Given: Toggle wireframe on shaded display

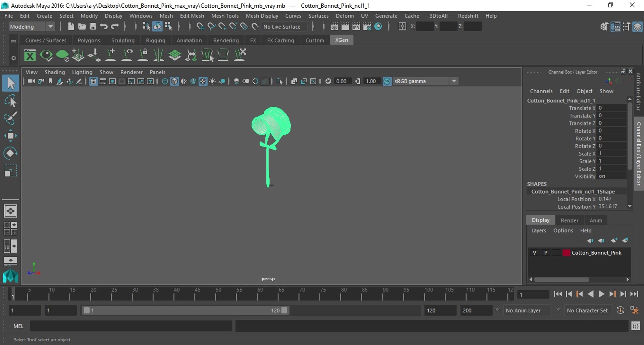Looking at the screenshot, I should pos(194,81).
